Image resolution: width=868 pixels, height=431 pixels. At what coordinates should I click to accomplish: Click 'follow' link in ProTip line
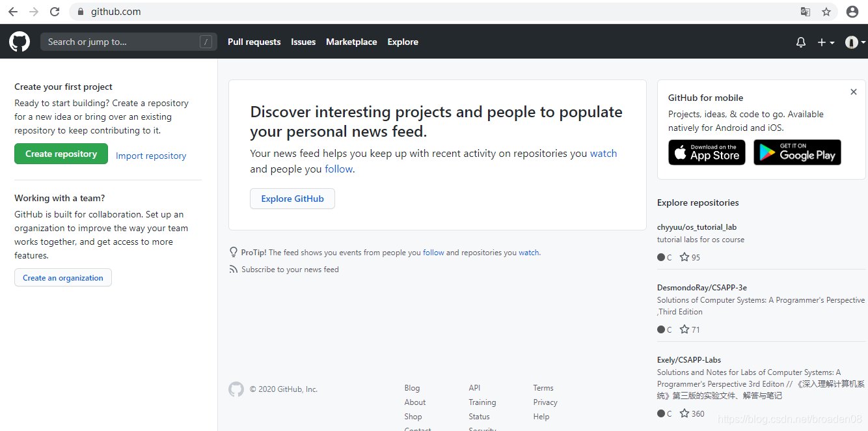pos(433,253)
